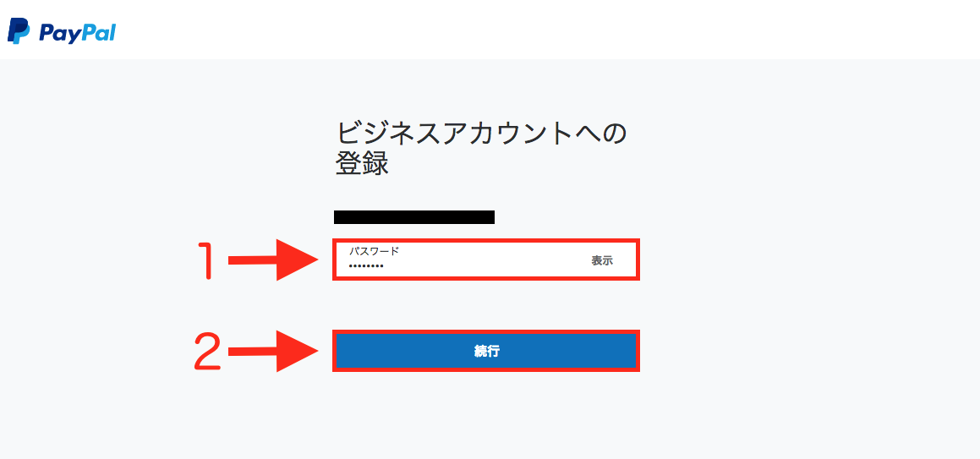
Task: Click the white text 続行 on blue button
Action: [486, 352]
